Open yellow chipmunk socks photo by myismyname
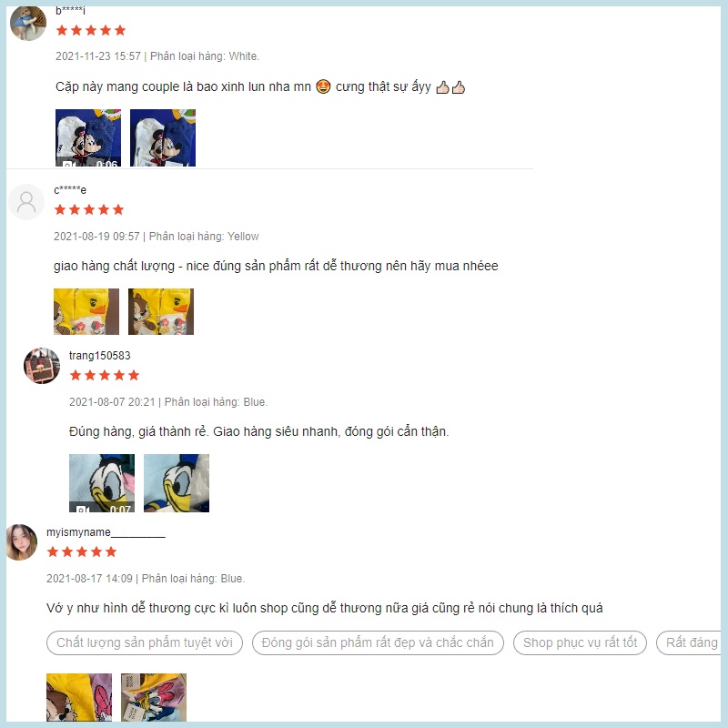The image size is (728, 728). pyautogui.click(x=79, y=697)
